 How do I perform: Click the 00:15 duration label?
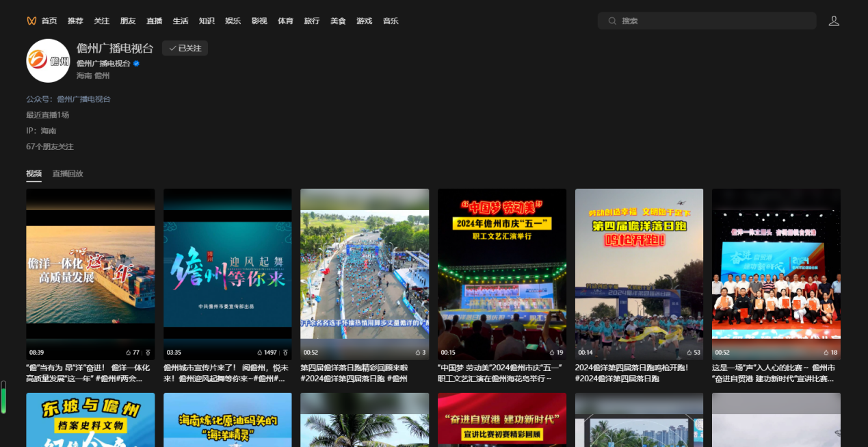pos(448,353)
